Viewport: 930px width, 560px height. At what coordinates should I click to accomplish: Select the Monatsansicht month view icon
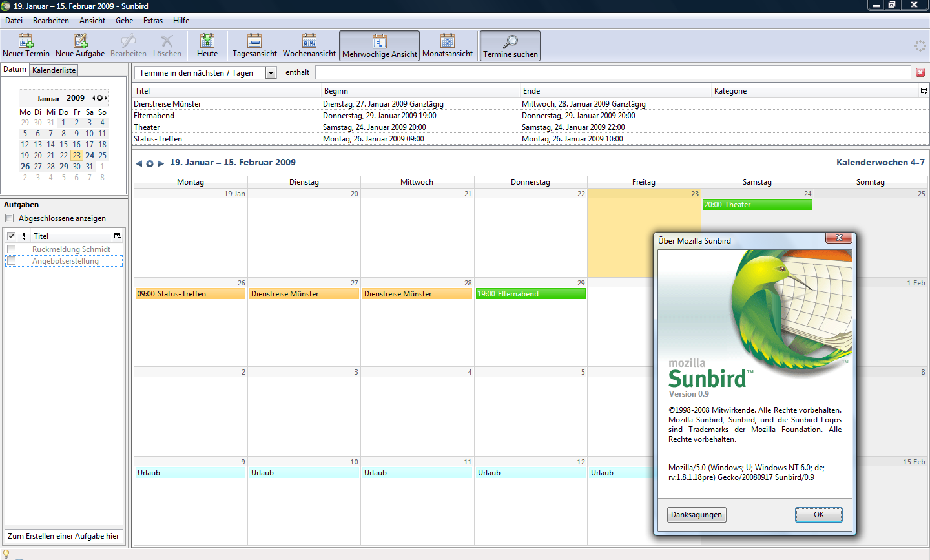click(x=448, y=42)
